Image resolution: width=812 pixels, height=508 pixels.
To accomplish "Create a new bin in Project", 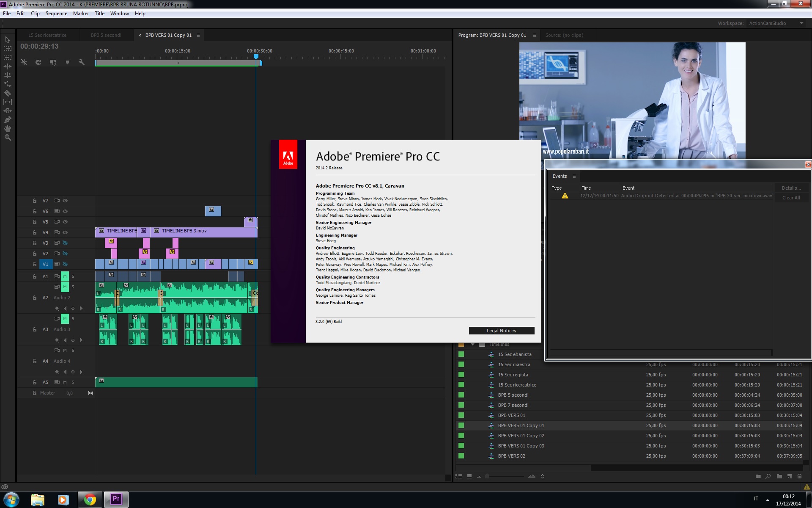I will point(779,476).
